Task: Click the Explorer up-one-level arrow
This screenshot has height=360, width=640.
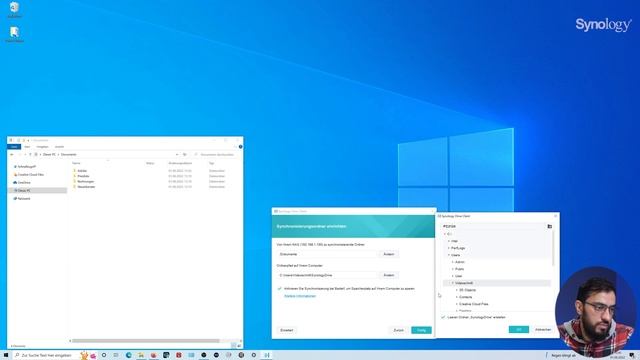Action: pyautogui.click(x=30, y=155)
